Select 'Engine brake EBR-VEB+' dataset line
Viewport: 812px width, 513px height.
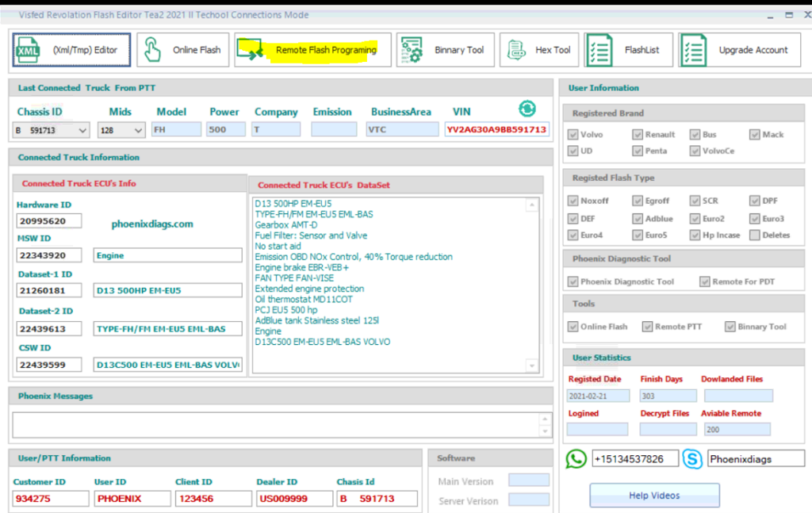pos(302,268)
